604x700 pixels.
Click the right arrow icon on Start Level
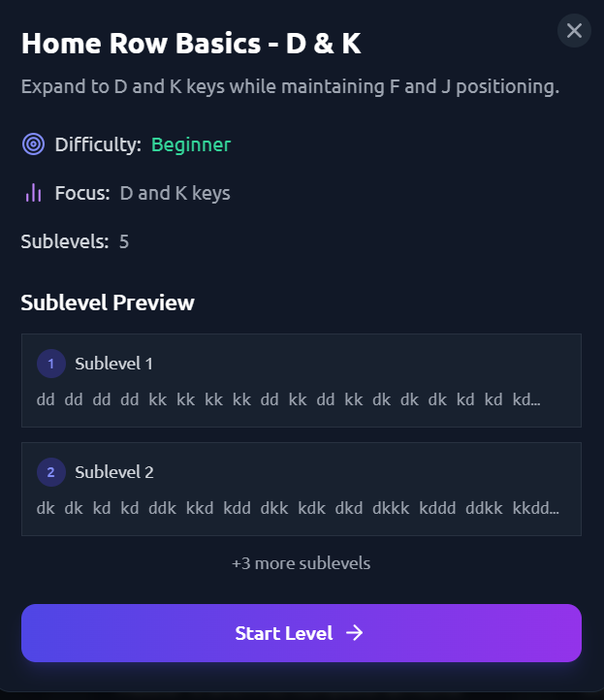pyautogui.click(x=355, y=633)
